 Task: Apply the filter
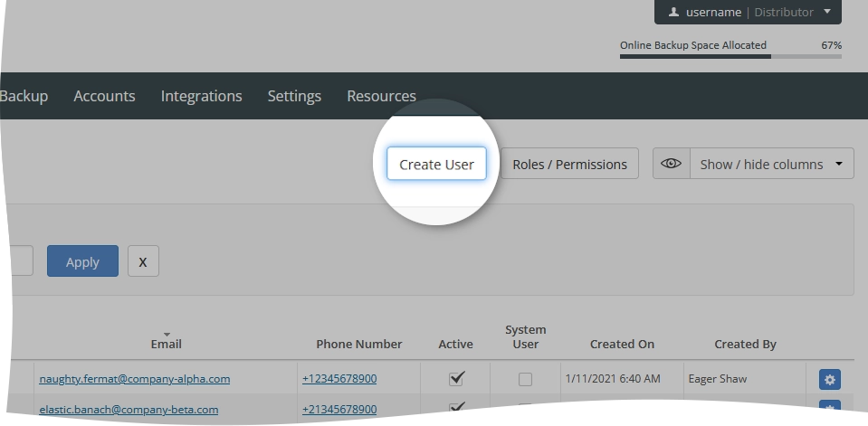coord(82,261)
